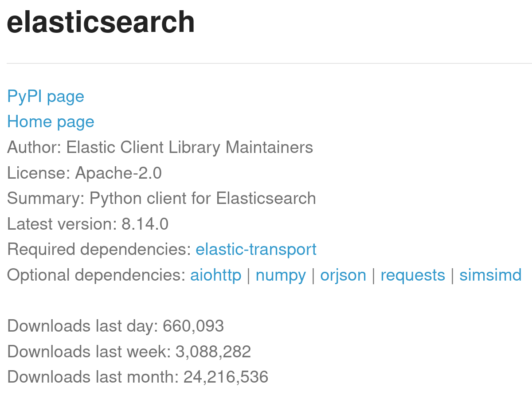Click the orjson dependency link

click(x=343, y=275)
